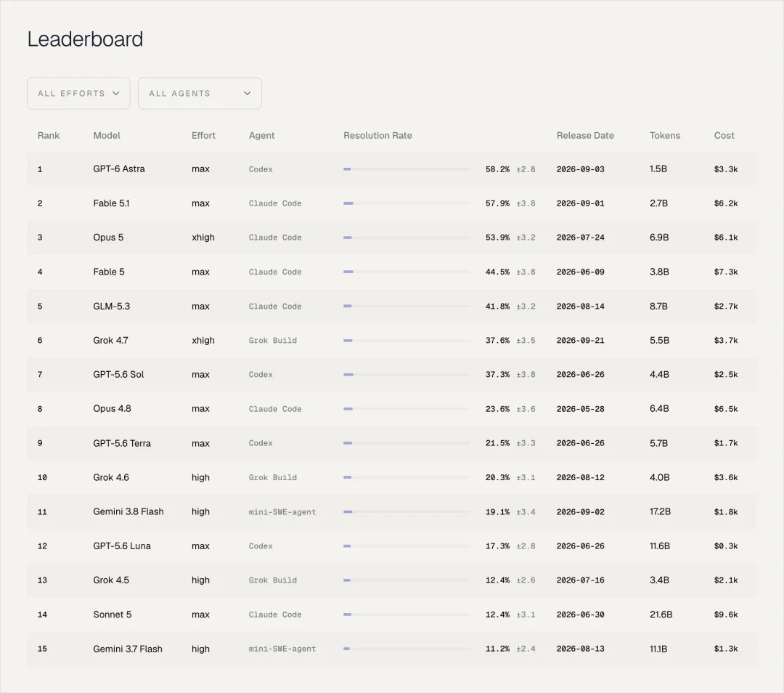Select the Gemini 3.7 Flash row
784x693 pixels.
(391, 649)
